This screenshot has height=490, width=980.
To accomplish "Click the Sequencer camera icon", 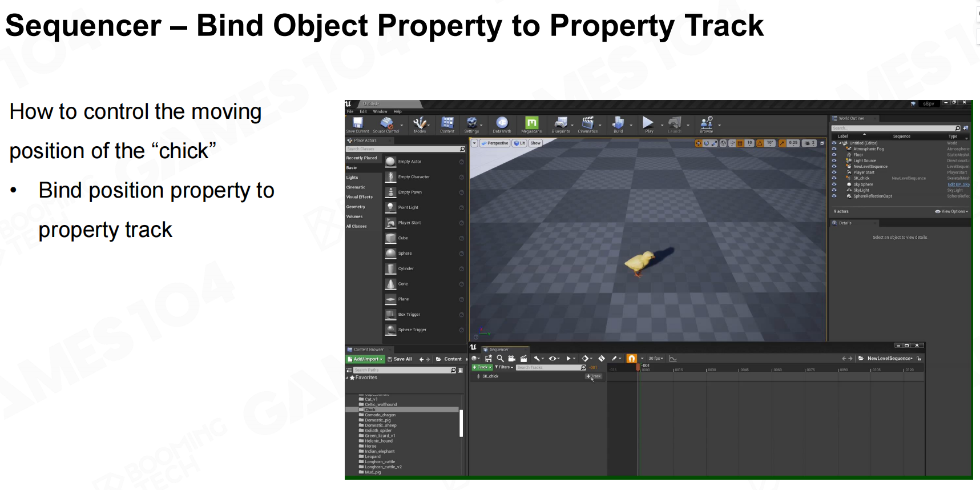I will (x=511, y=359).
